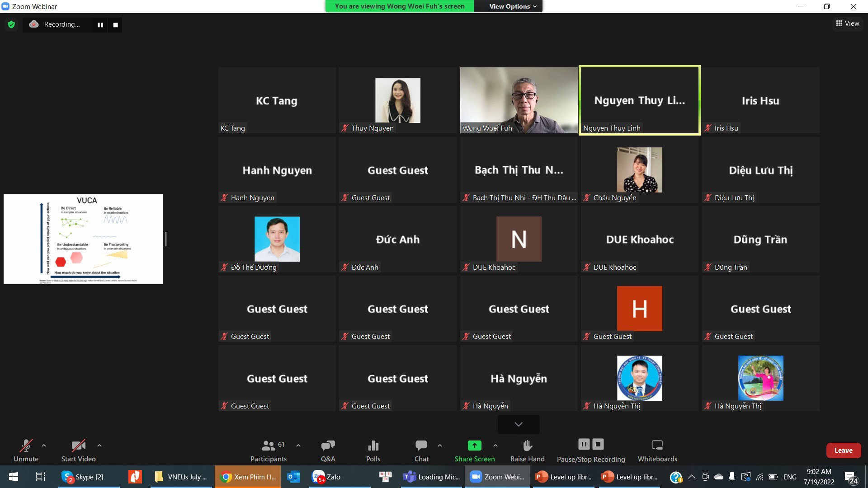Image resolution: width=868 pixels, height=488 pixels.
Task: Select Hà Nguyễn participant tile
Action: (x=519, y=378)
